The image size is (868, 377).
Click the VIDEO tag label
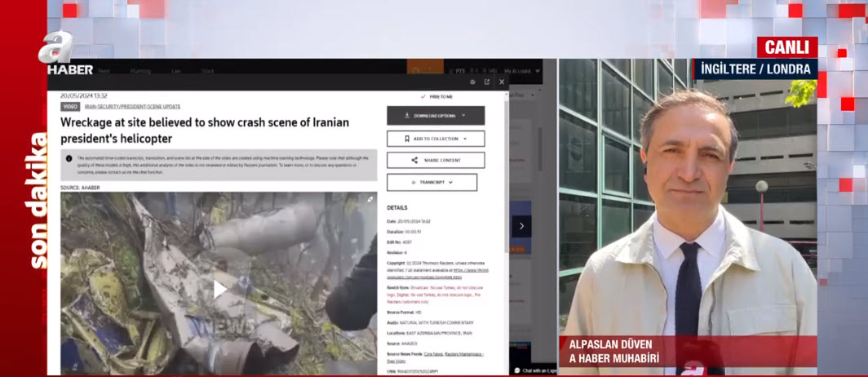coord(70,107)
